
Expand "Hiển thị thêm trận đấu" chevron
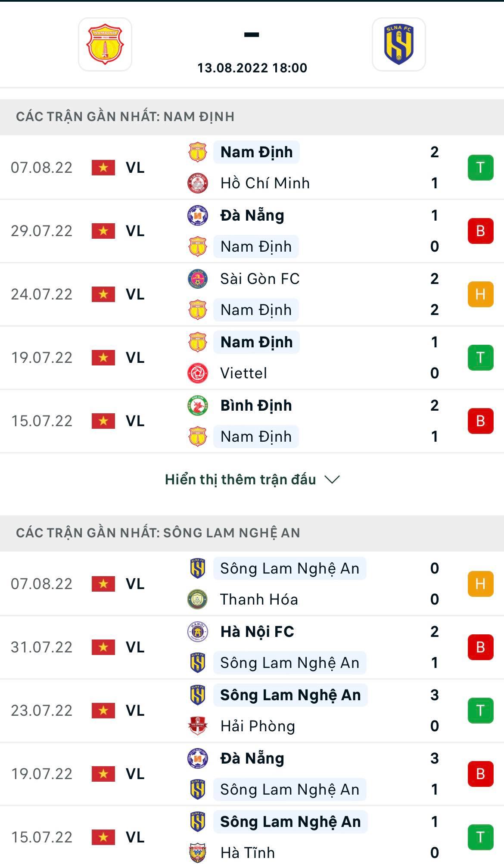point(332,480)
